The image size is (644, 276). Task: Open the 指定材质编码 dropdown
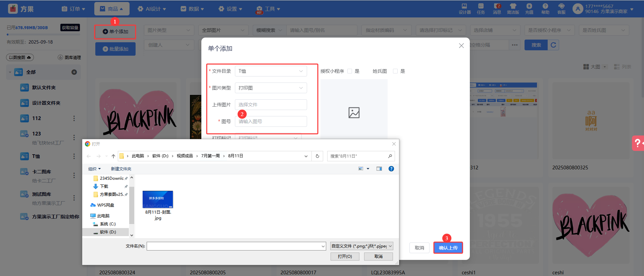click(x=387, y=30)
